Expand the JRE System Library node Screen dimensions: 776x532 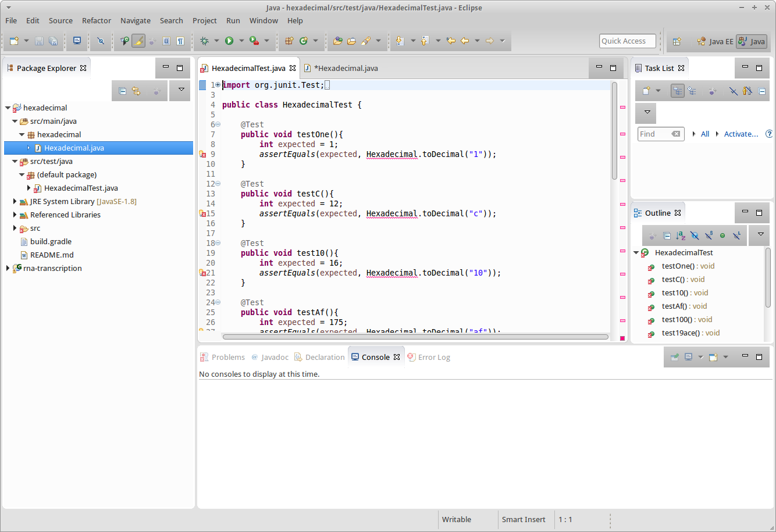(x=15, y=202)
